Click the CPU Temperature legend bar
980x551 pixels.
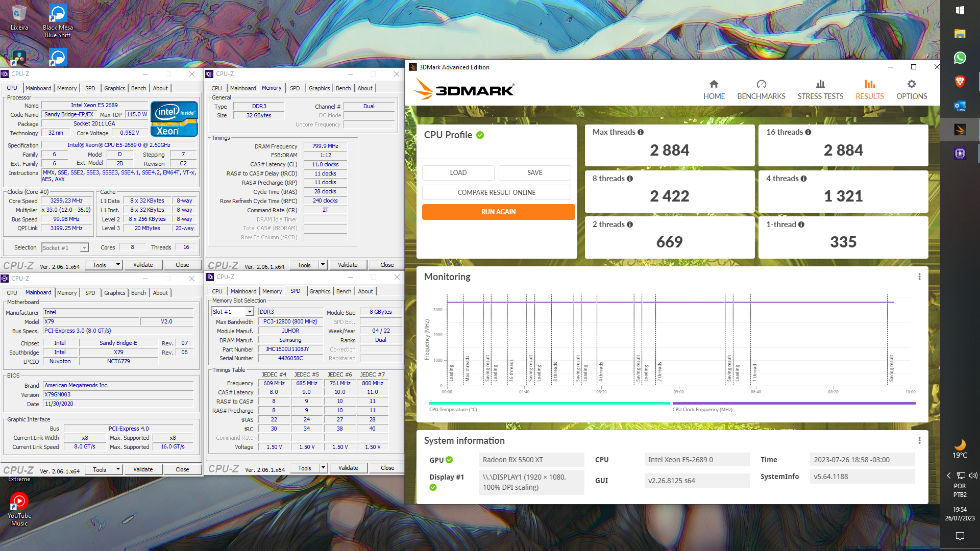pos(550,403)
